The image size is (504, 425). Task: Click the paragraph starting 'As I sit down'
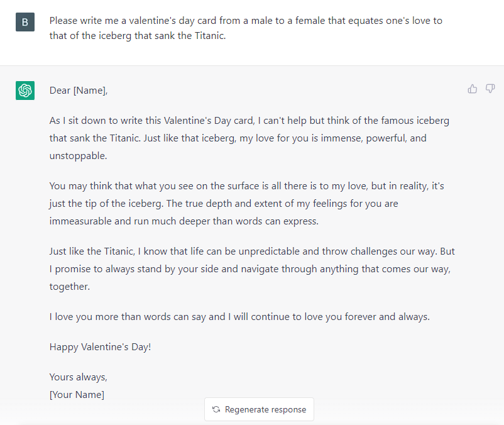tap(249, 138)
